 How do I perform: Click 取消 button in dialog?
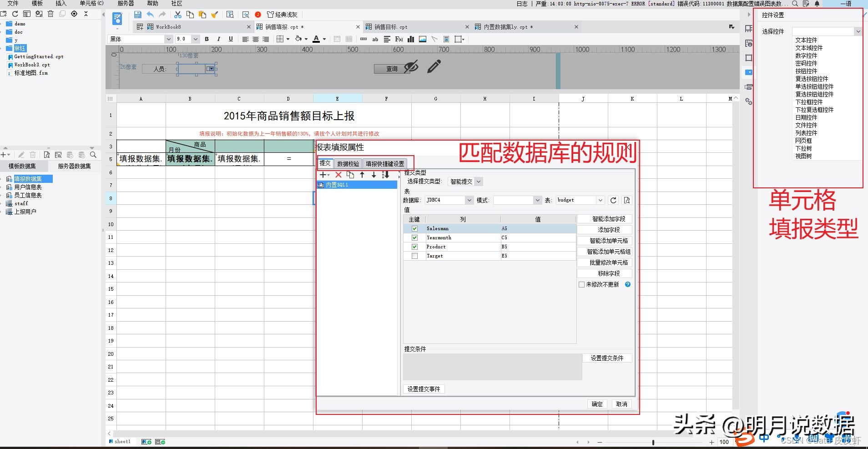point(621,404)
